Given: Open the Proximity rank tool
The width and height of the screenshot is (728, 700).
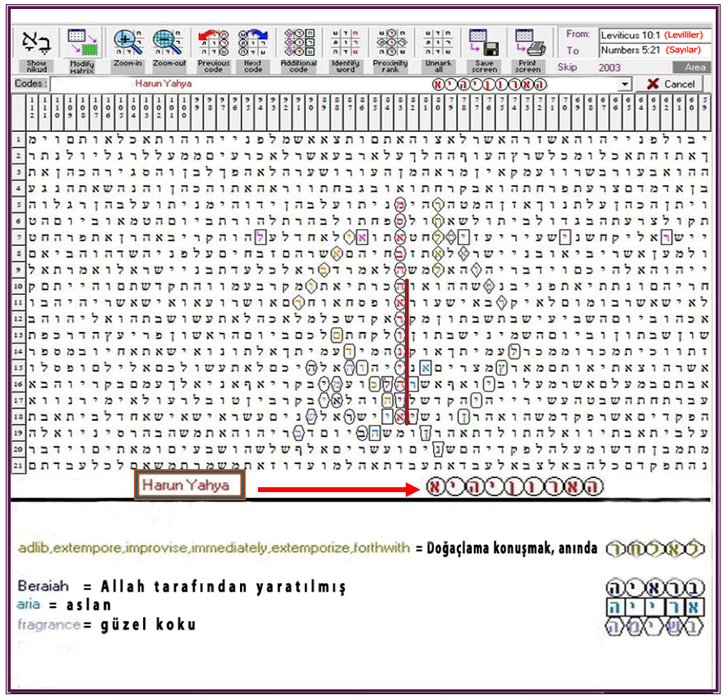Looking at the screenshot, I should point(391,43).
